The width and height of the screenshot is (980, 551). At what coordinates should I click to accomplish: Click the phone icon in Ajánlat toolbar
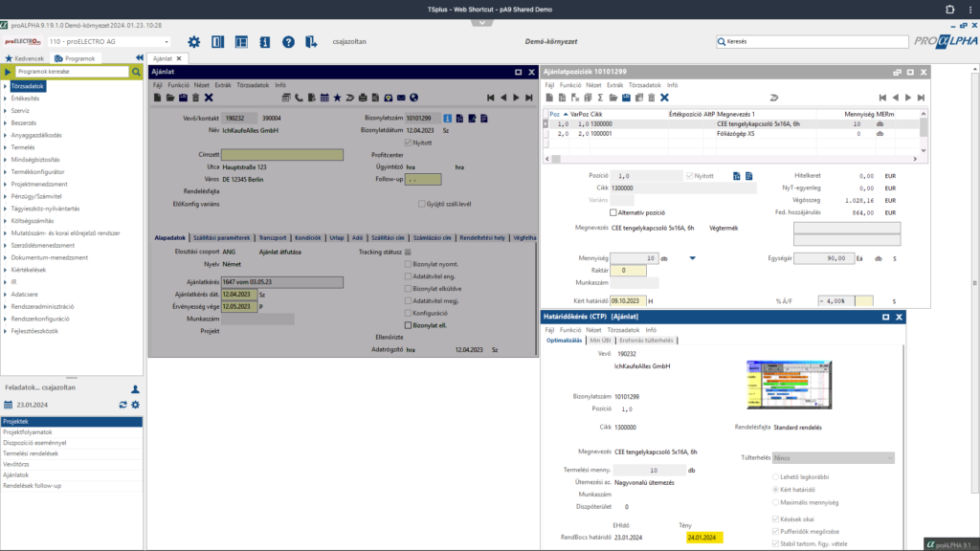(299, 98)
